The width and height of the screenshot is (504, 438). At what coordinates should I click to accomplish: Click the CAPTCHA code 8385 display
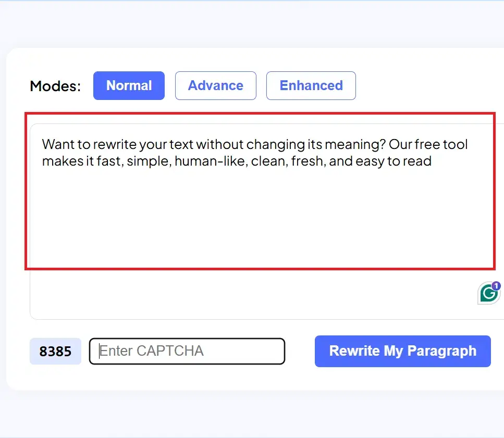tap(55, 351)
